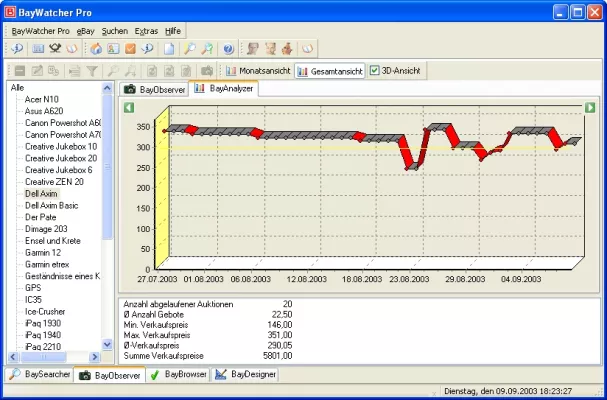Click the green right arrow above chart
This screenshot has height=400, width=607.
click(x=590, y=107)
